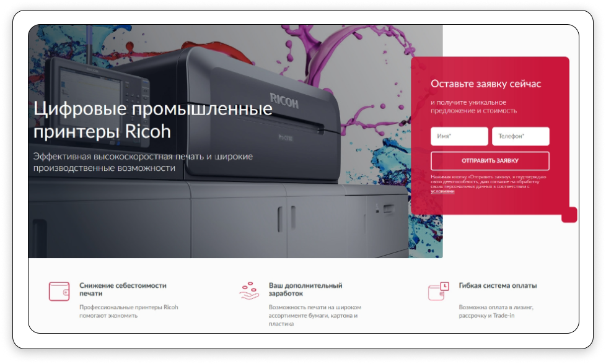Click text Возможность печати на широком ассортименте
Screen dimensions: 606x364
(315, 315)
